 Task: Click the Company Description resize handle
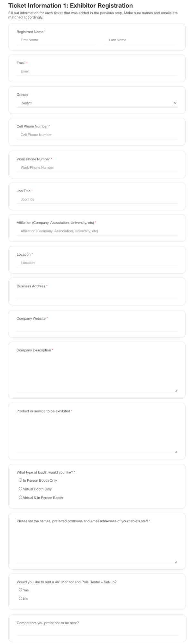coord(176,391)
